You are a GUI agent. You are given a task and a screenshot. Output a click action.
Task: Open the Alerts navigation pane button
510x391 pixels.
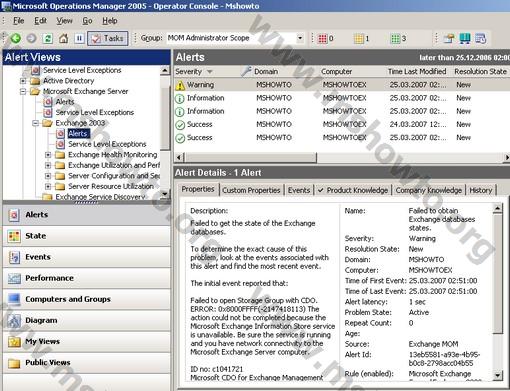(x=86, y=215)
